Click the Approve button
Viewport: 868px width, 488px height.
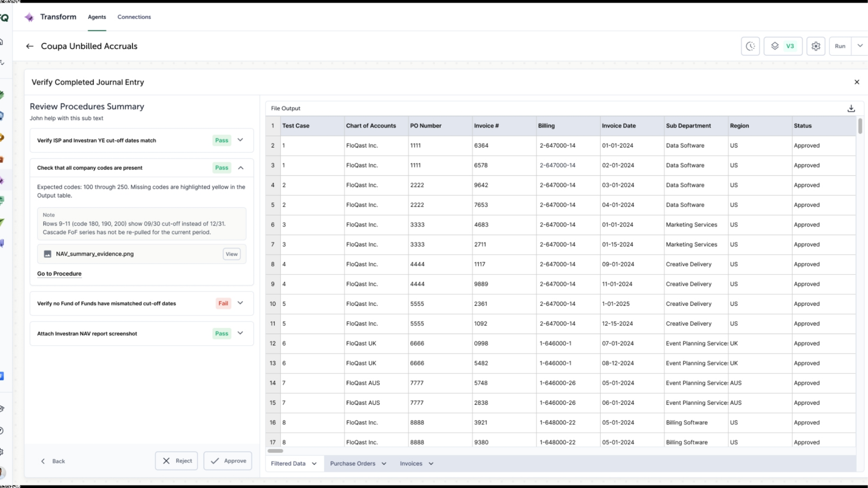pyautogui.click(x=228, y=461)
